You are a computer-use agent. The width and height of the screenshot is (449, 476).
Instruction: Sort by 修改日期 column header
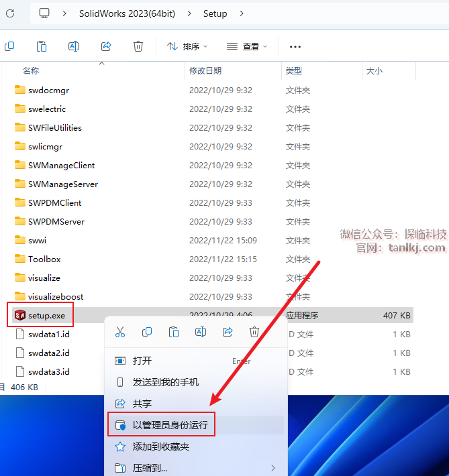click(205, 71)
